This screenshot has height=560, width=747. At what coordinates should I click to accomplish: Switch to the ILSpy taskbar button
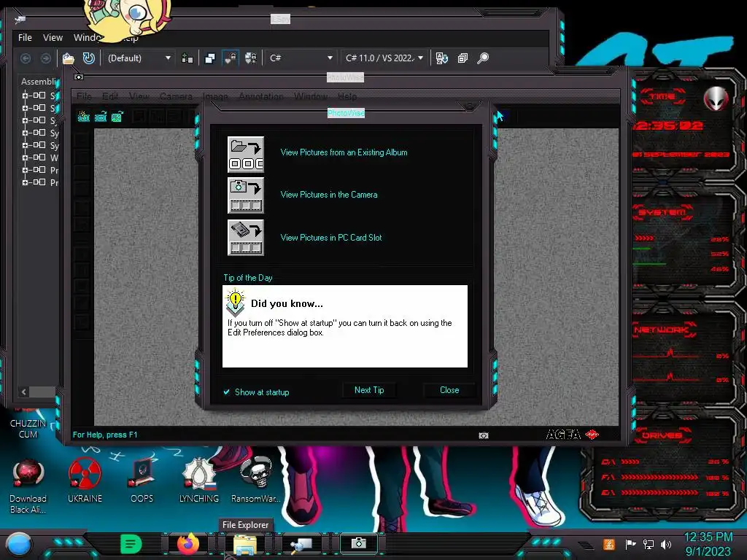(301, 544)
